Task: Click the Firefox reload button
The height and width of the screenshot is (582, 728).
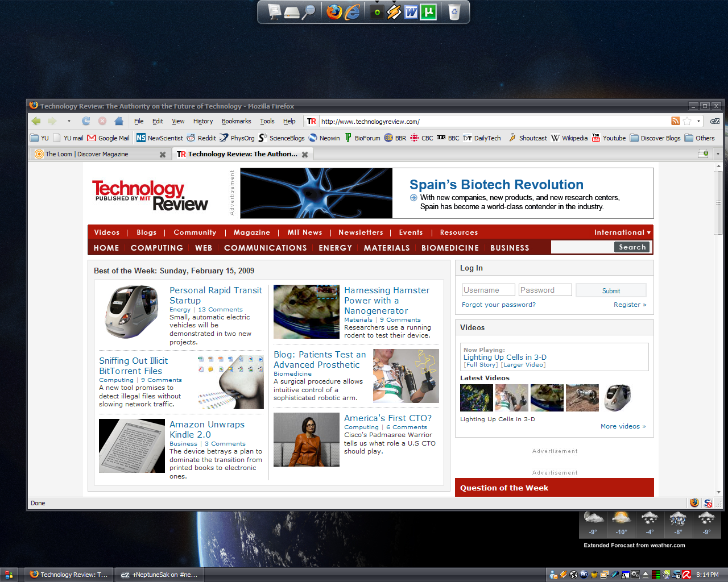Action: pos(86,121)
